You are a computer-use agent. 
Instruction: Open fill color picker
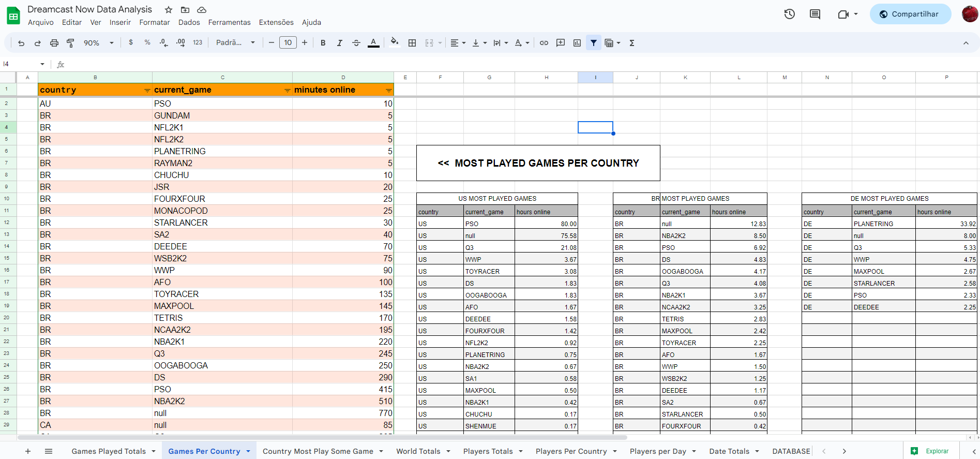(x=395, y=42)
